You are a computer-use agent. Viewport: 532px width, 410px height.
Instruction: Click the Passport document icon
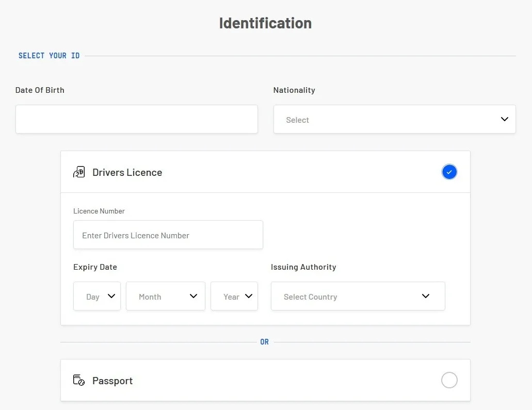tap(79, 381)
